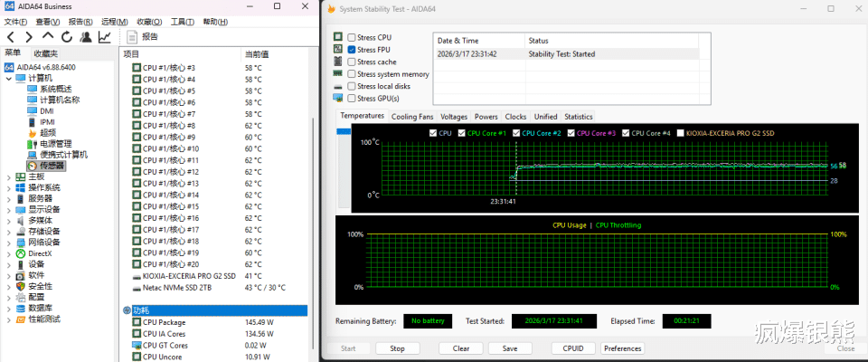The image size is (868, 362).
Task: Open the graph chart toolbar icon
Action: pyautogui.click(x=105, y=37)
